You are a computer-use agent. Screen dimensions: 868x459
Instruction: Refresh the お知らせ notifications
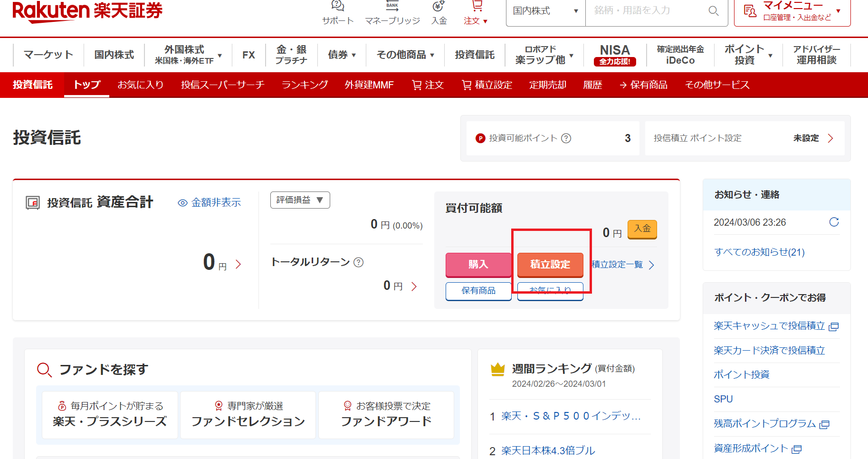834,222
